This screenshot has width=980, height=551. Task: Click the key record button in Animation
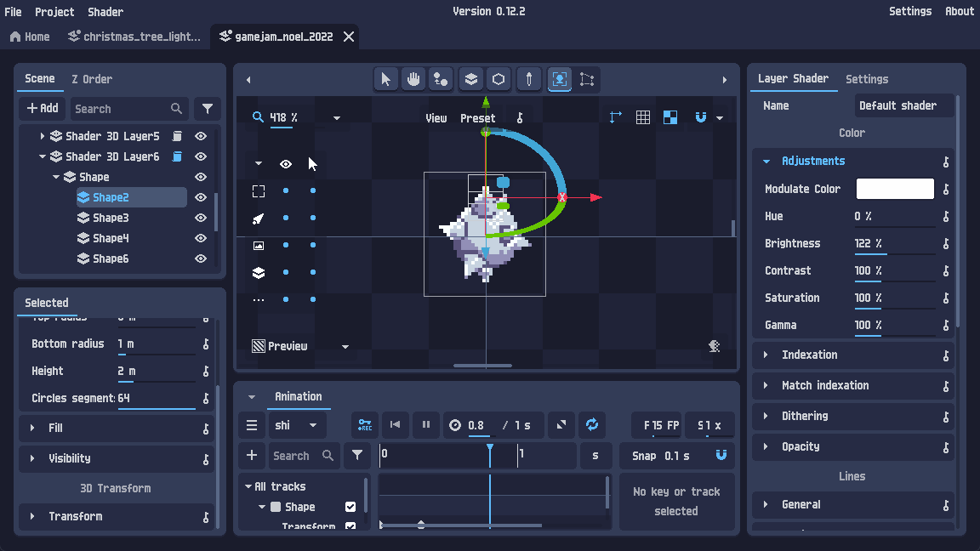tap(364, 425)
